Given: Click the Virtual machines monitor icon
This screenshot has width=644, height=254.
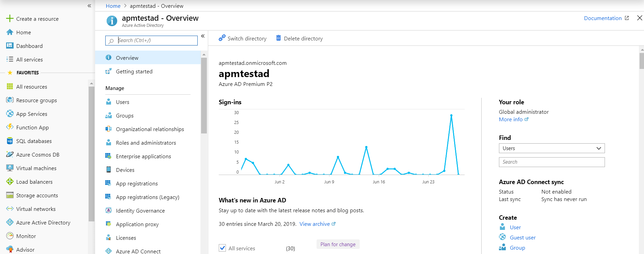Looking at the screenshot, I should tap(10, 168).
